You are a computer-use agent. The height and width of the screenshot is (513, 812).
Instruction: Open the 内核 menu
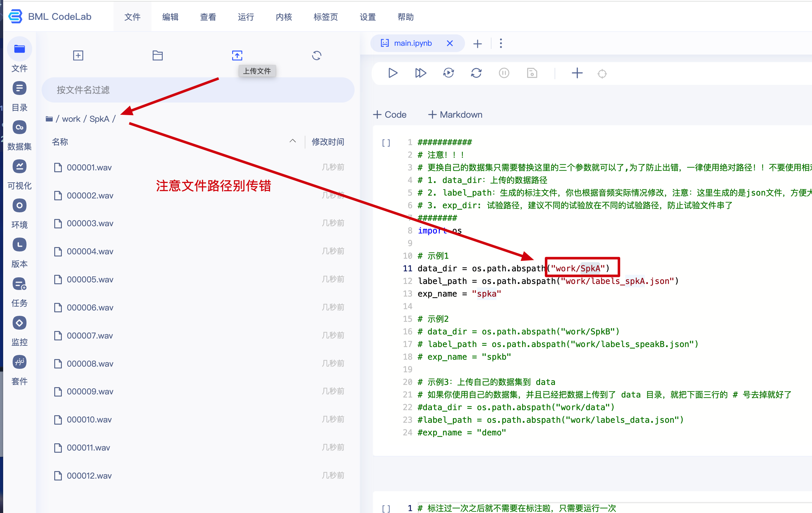284,17
